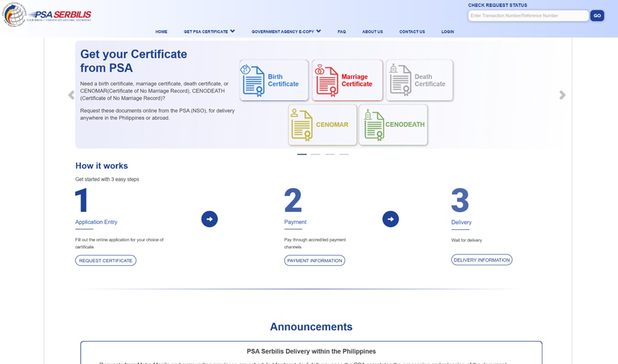Open the CENOMAR certificate card
618x364 pixels.
click(323, 125)
